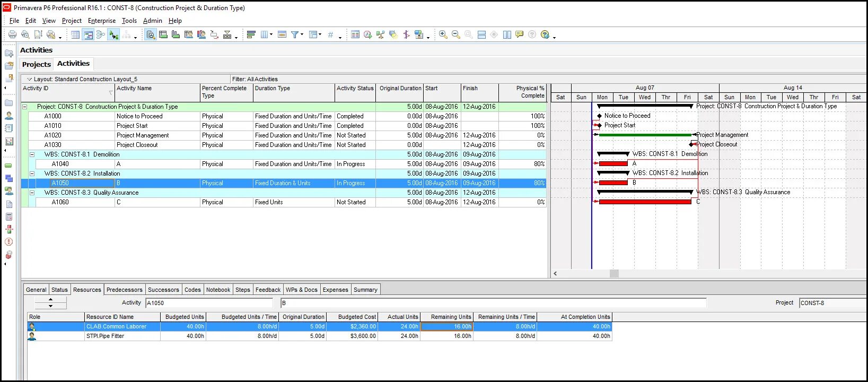Show the Resource Usage Profile
Screen dimensions: 868x382
point(201,35)
